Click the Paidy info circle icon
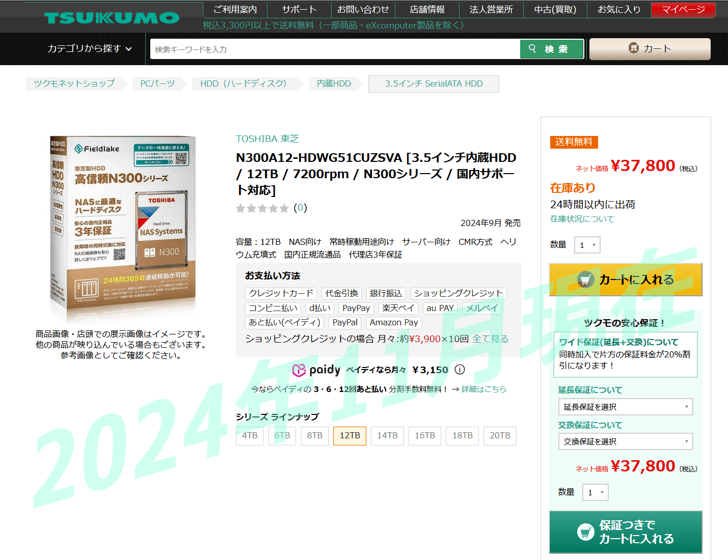Image resolution: width=728 pixels, height=560 pixels. [460, 370]
